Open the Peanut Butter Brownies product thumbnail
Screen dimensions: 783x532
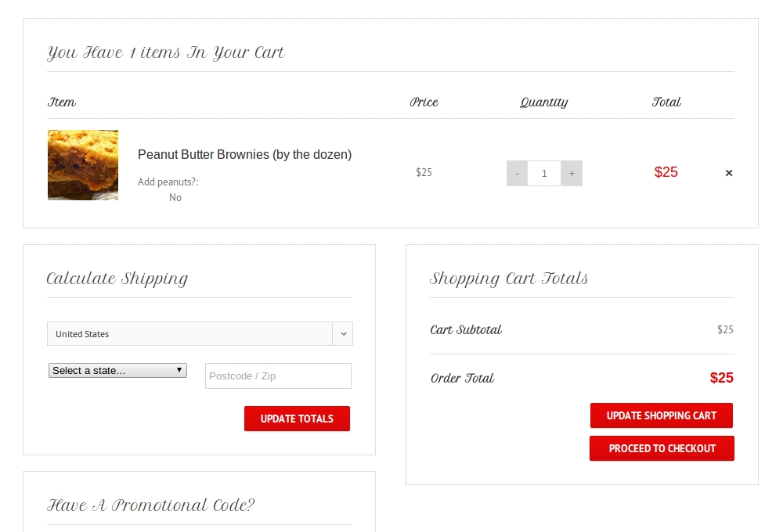(83, 165)
